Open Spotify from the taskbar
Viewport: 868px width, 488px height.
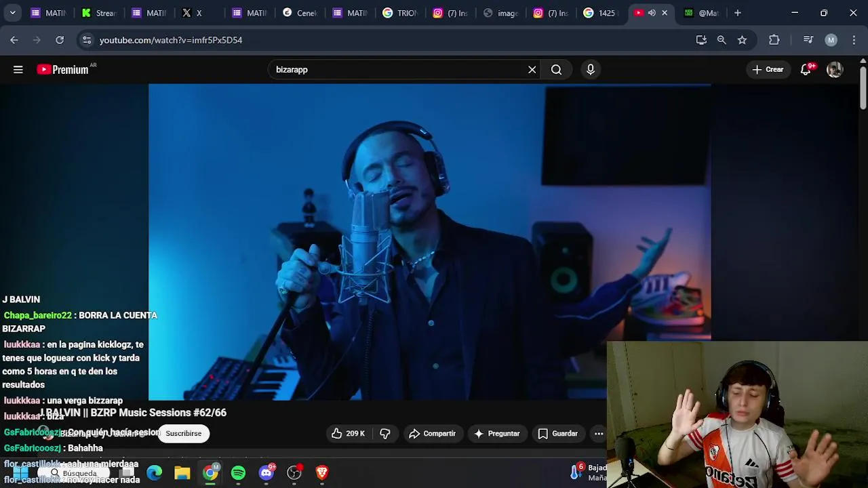pyautogui.click(x=238, y=472)
